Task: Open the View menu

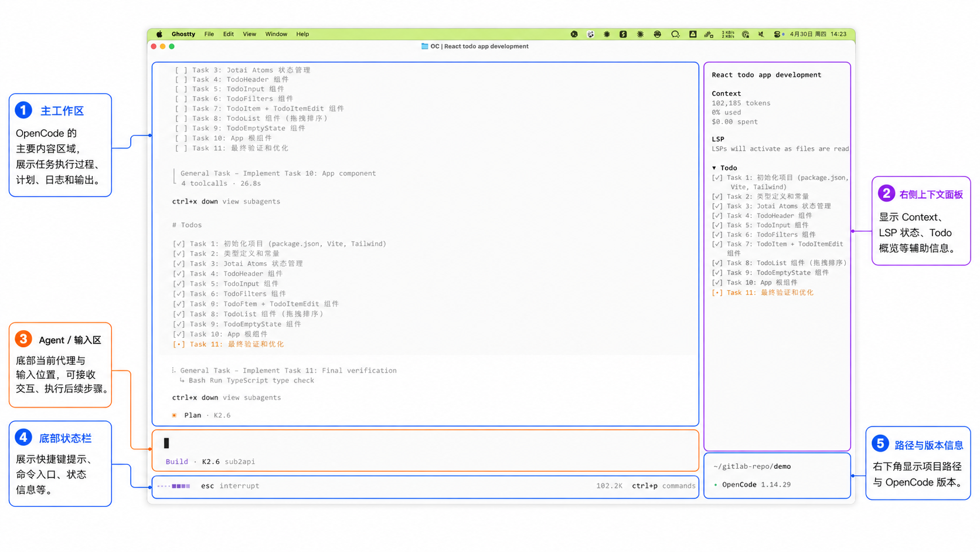Action: pyautogui.click(x=250, y=34)
